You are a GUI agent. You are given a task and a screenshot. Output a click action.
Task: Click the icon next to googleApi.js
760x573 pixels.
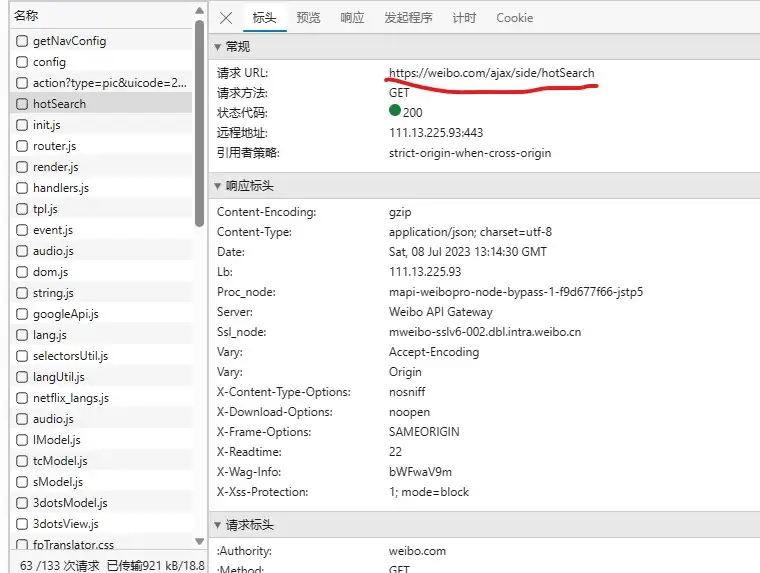tap(22, 314)
